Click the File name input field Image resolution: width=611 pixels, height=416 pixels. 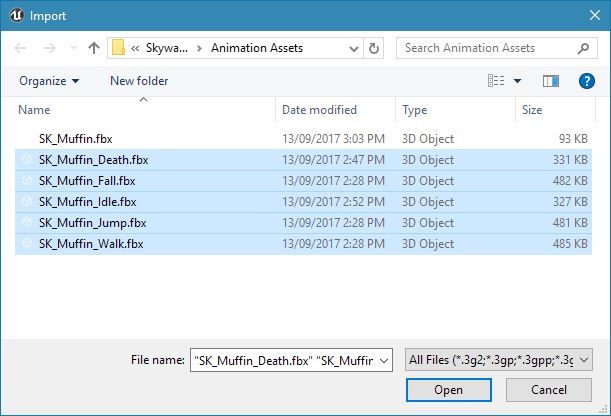[291, 360]
